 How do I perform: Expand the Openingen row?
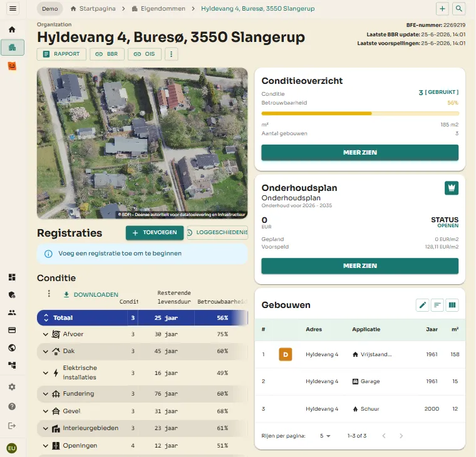coord(46,446)
